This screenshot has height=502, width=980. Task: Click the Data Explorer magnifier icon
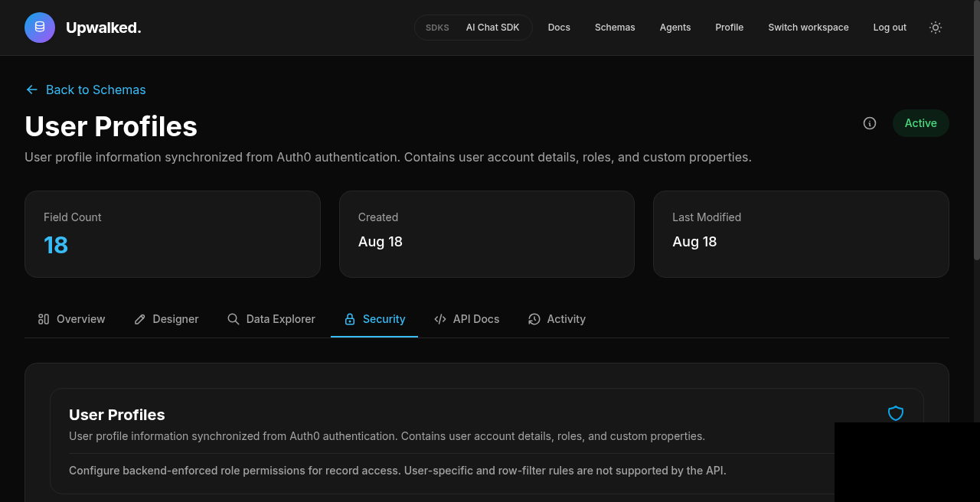click(x=234, y=319)
